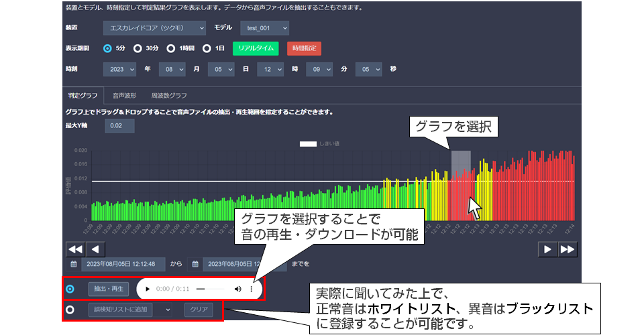This screenshot has height=335, width=644.
Task: Expand the list type chevron dropdown
Action: pyautogui.click(x=168, y=310)
